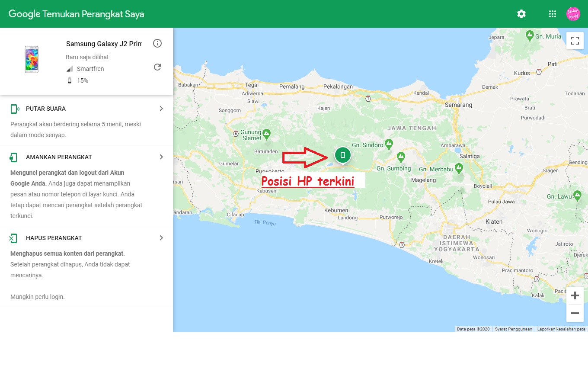Select PUTAR SUARA option
This screenshot has height=369, width=588.
click(86, 119)
